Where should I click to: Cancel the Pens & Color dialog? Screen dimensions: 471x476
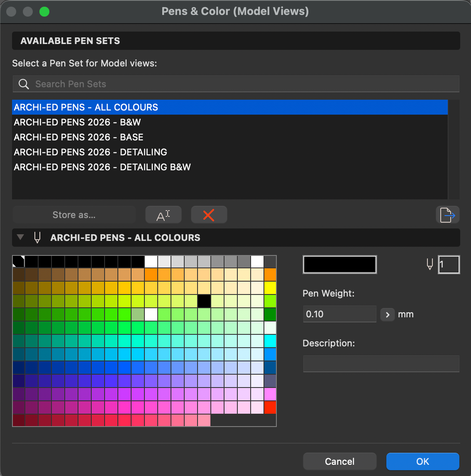tap(339, 461)
